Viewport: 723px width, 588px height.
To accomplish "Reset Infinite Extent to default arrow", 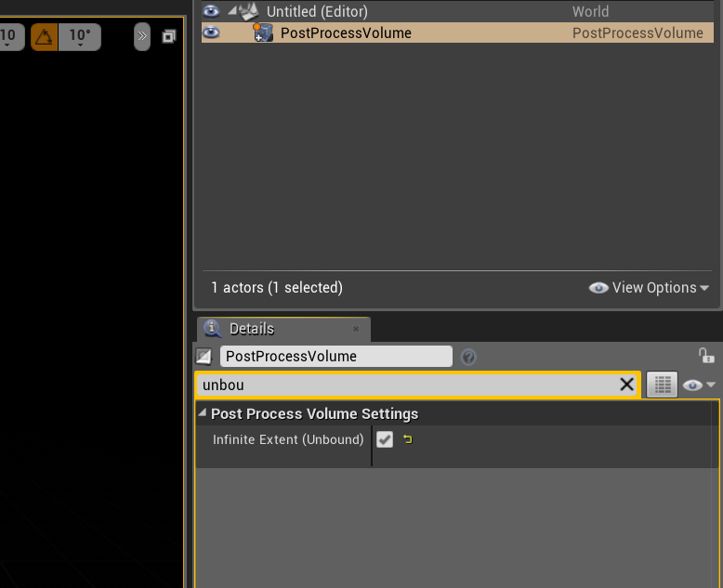I will [x=408, y=439].
